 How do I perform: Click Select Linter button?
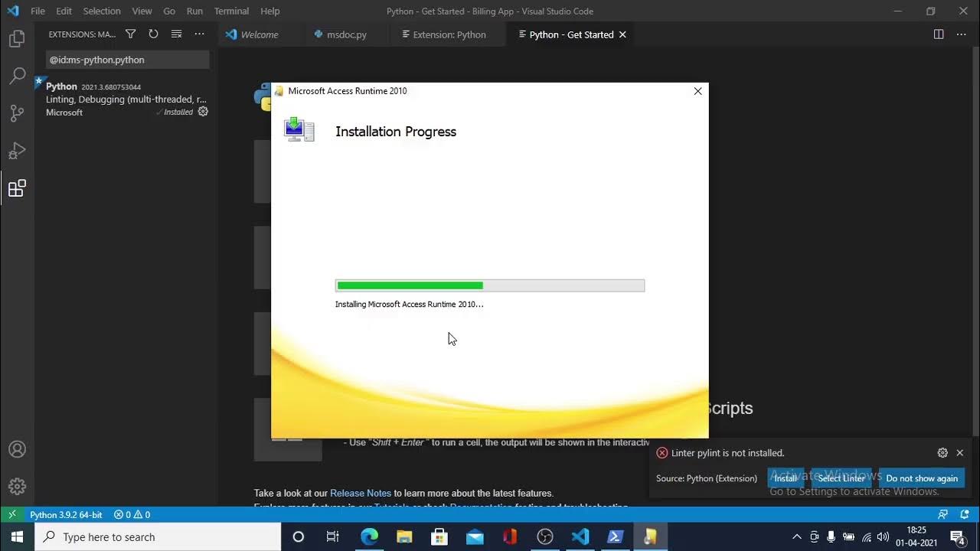[x=841, y=478]
